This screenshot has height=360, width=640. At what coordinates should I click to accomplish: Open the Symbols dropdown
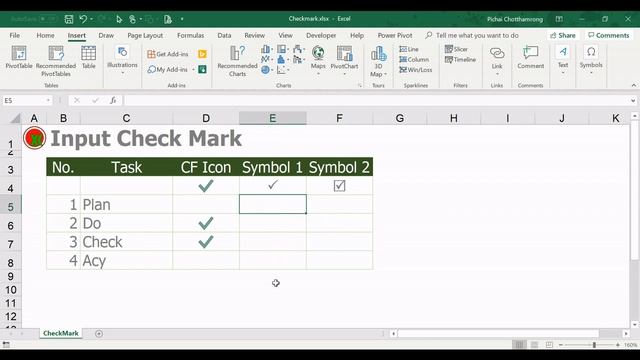[x=591, y=60]
